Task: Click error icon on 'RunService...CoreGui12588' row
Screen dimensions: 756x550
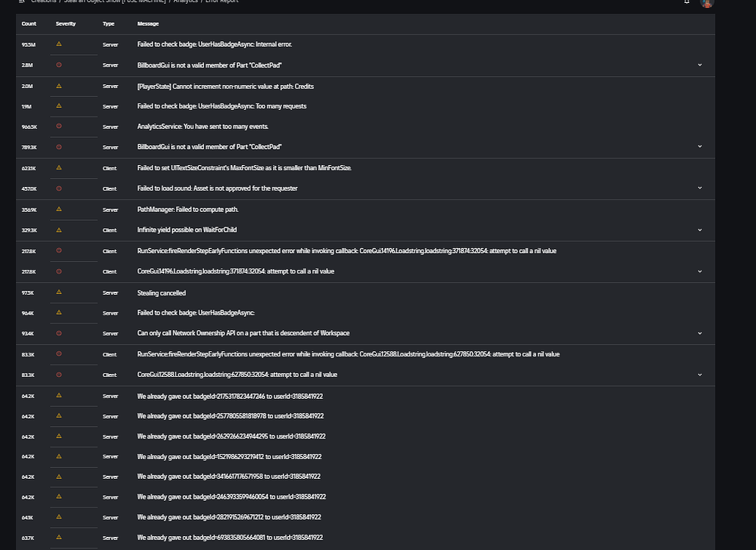Action: (x=59, y=353)
